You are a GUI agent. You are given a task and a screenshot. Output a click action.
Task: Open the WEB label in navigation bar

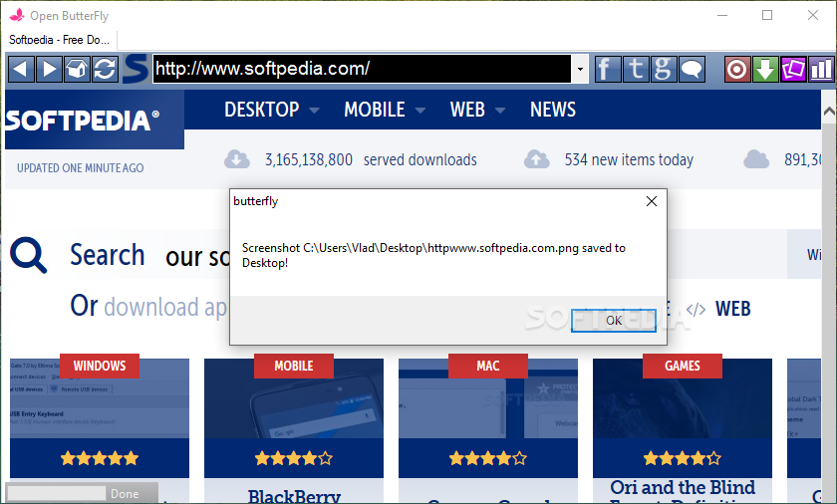click(467, 110)
